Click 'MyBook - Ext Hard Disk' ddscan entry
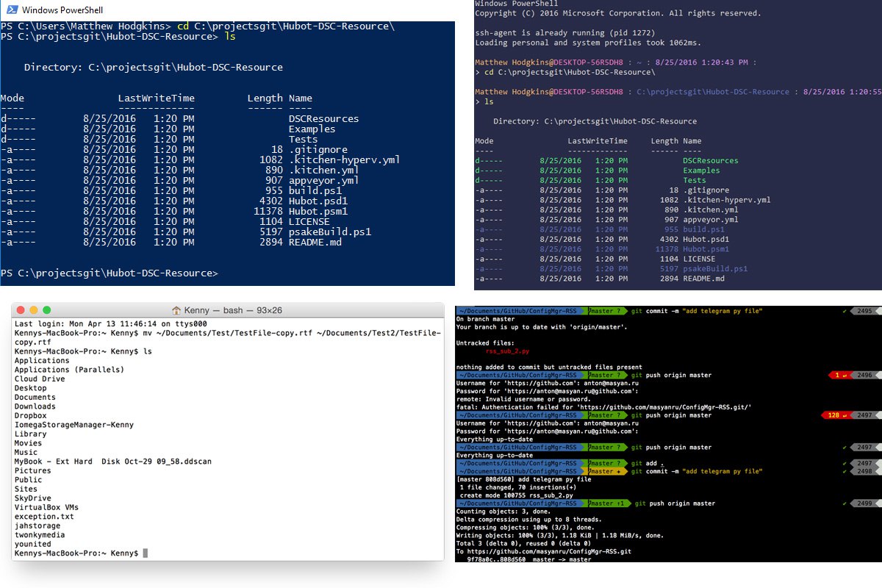The image size is (882, 588). 113,462
